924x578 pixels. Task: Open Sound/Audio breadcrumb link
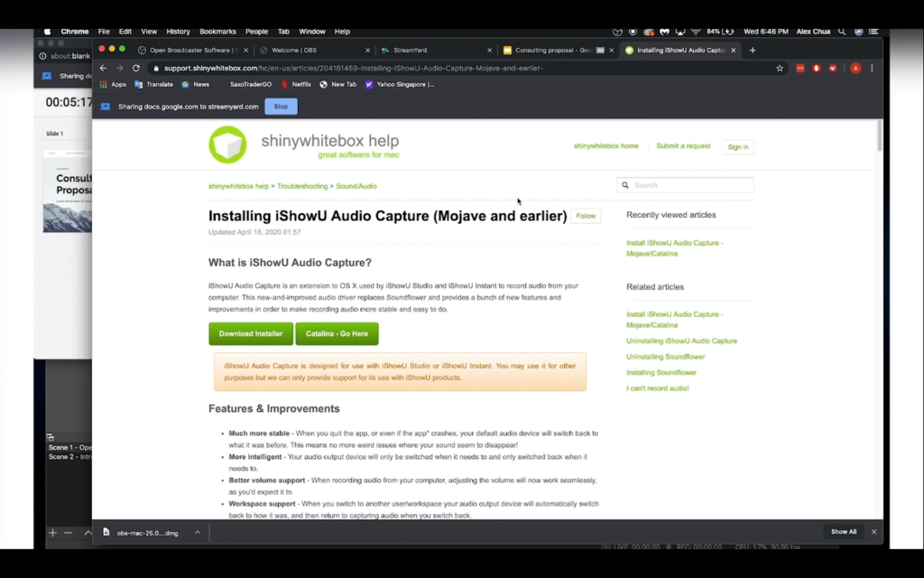tap(356, 186)
